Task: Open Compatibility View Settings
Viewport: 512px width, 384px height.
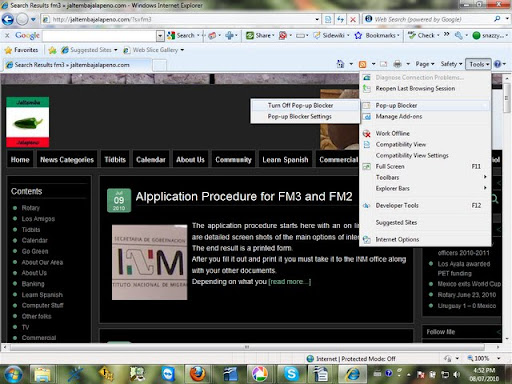Action: [x=425, y=155]
